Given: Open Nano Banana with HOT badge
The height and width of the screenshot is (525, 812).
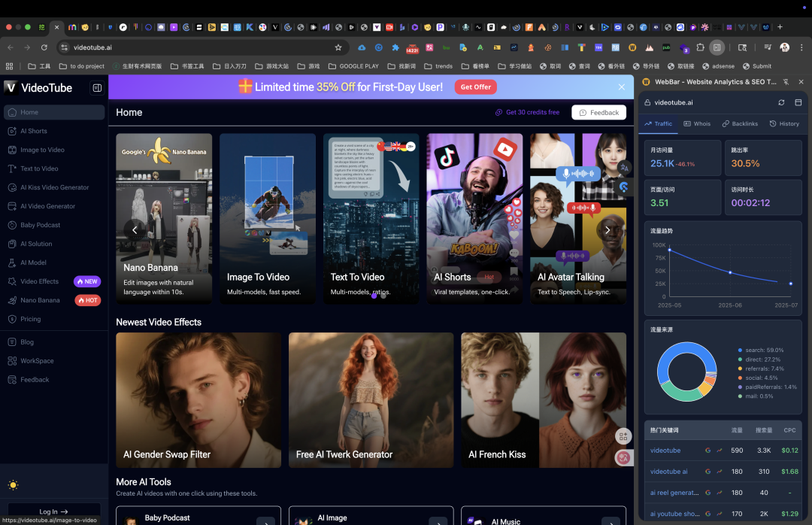Looking at the screenshot, I should 54,300.
